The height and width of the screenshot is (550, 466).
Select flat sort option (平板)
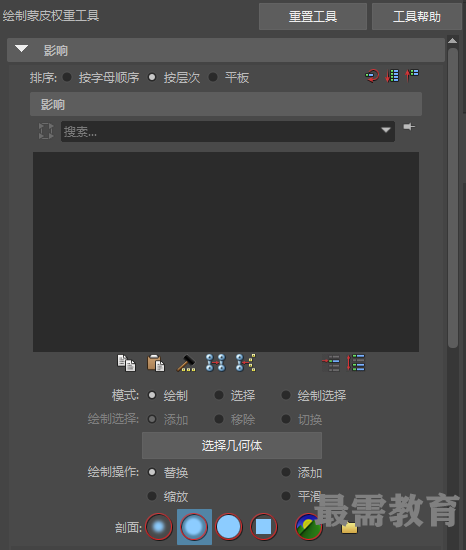[213, 77]
